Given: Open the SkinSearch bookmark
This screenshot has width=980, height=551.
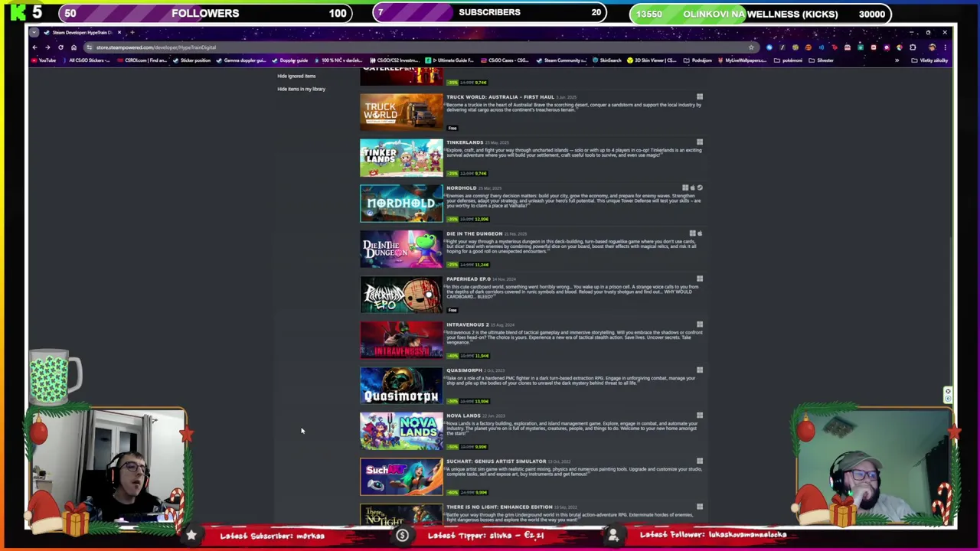Looking at the screenshot, I should click(607, 60).
